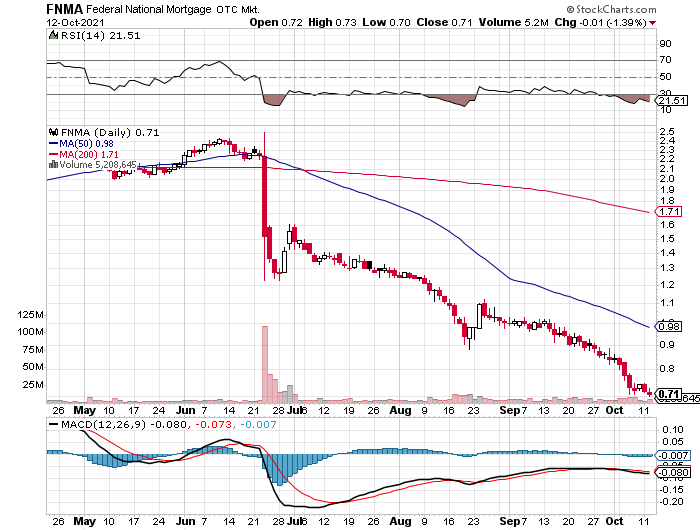Image resolution: width=700 pixels, height=530 pixels.
Task: Click the RSI 50 midline label
Action: coord(665,77)
